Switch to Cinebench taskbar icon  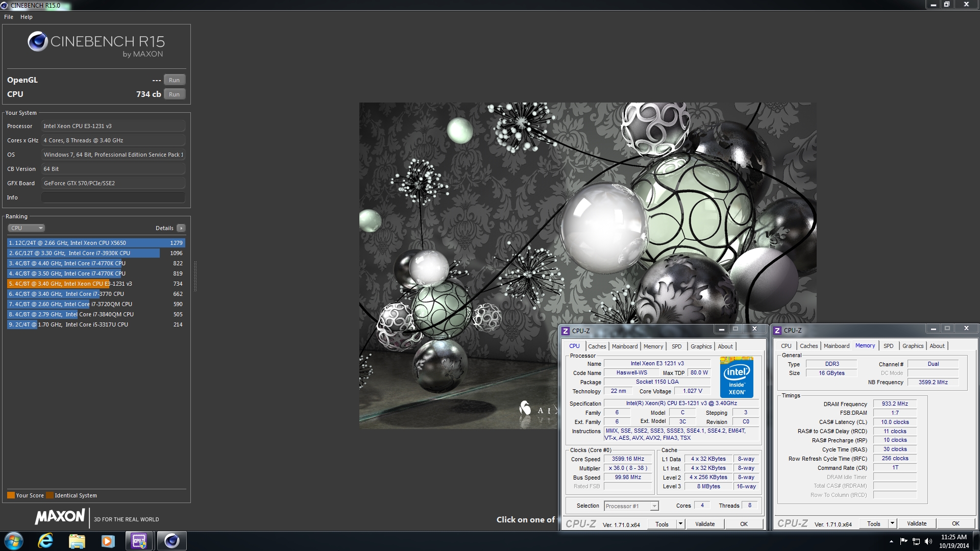click(x=171, y=541)
